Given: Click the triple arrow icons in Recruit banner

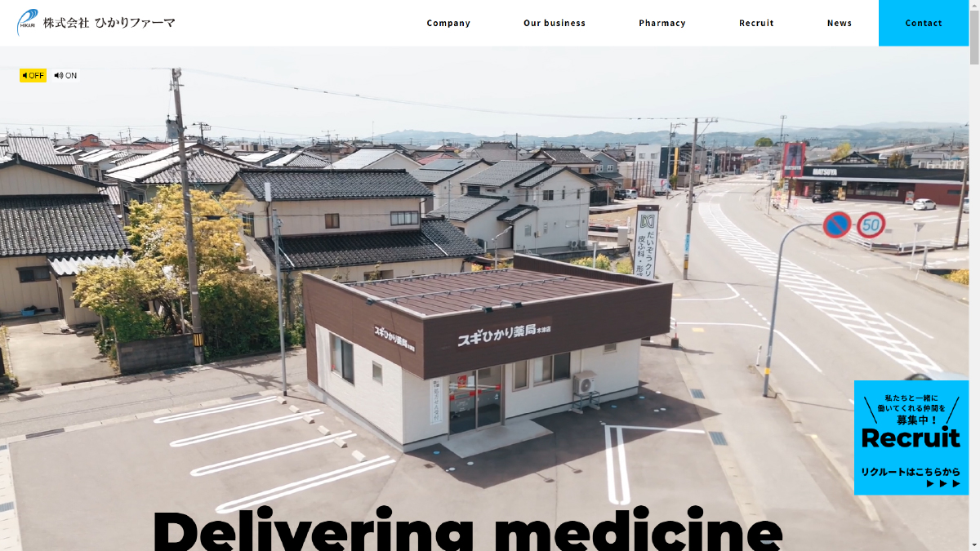Looking at the screenshot, I should coord(943,484).
